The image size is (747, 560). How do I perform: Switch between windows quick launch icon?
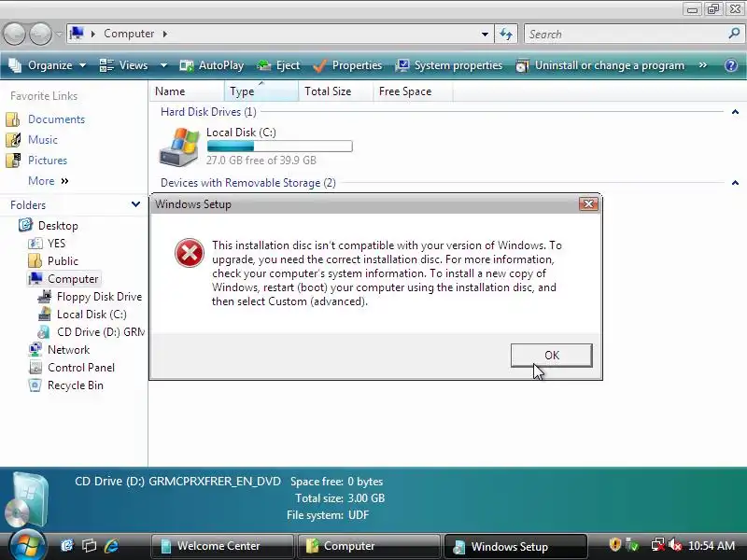[89, 546]
